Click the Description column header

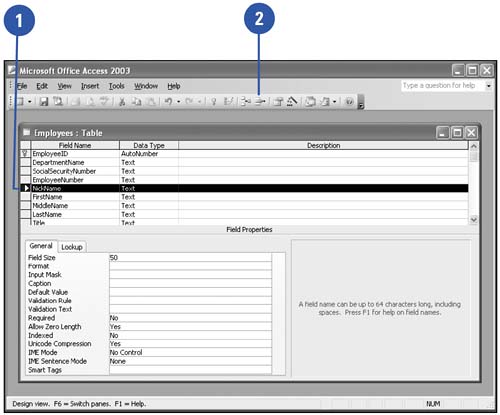pyautogui.click(x=323, y=145)
